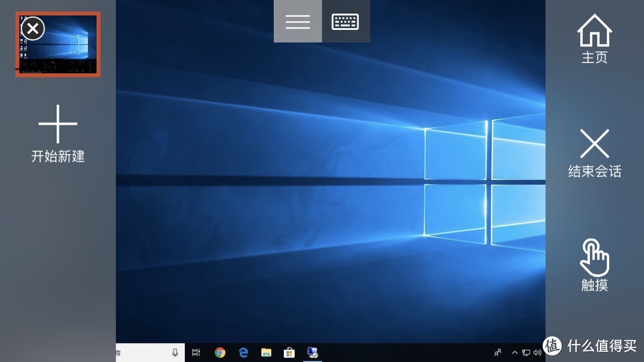
Task: Click the volume speaker icon in the tray
Action: click(537, 352)
